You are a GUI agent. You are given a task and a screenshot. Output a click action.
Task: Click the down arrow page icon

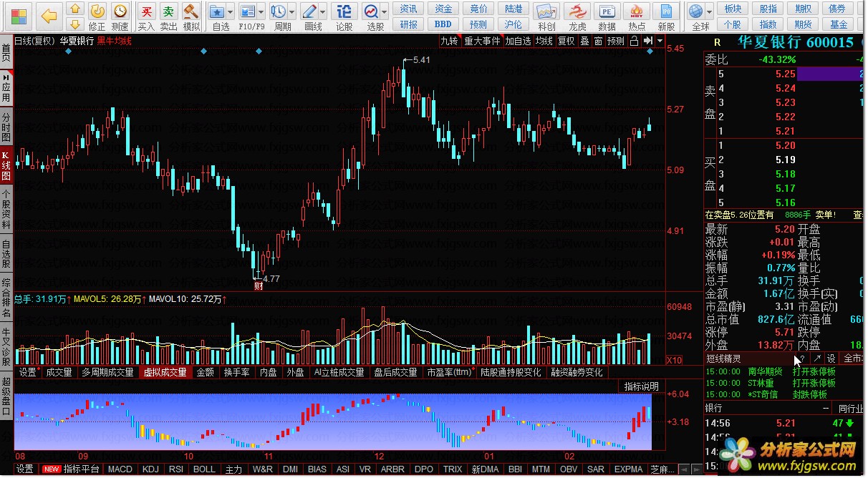click(75, 25)
